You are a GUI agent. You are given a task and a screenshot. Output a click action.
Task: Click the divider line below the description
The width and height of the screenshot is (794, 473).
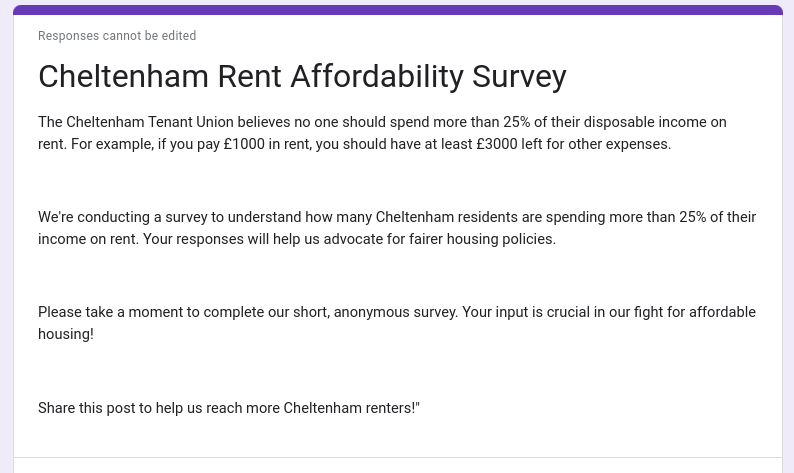397,458
